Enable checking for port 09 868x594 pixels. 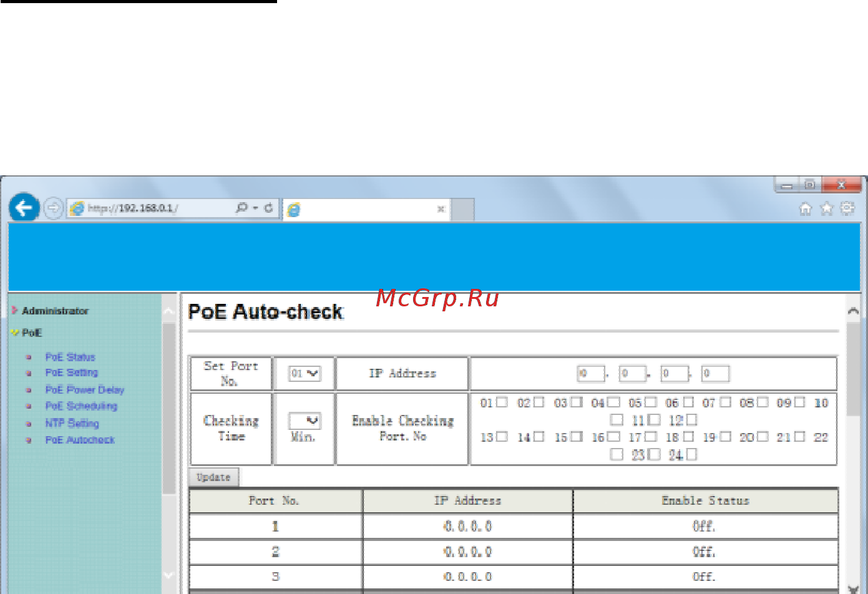pos(800,402)
